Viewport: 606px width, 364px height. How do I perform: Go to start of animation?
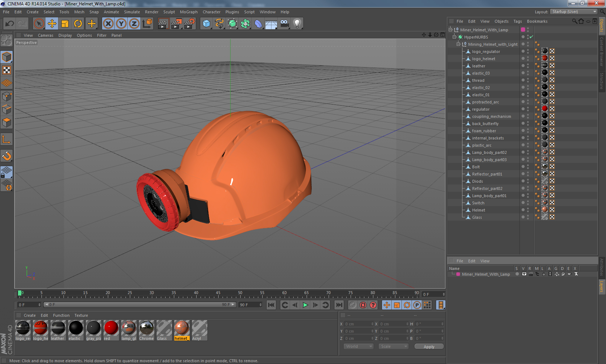271,305
